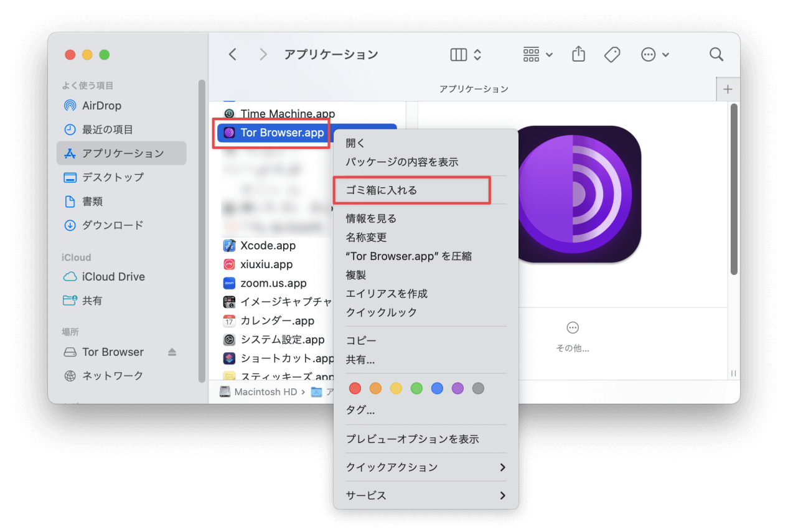The image size is (788, 532).
Task: Open デスクトップ in the sidebar
Action: point(121,177)
